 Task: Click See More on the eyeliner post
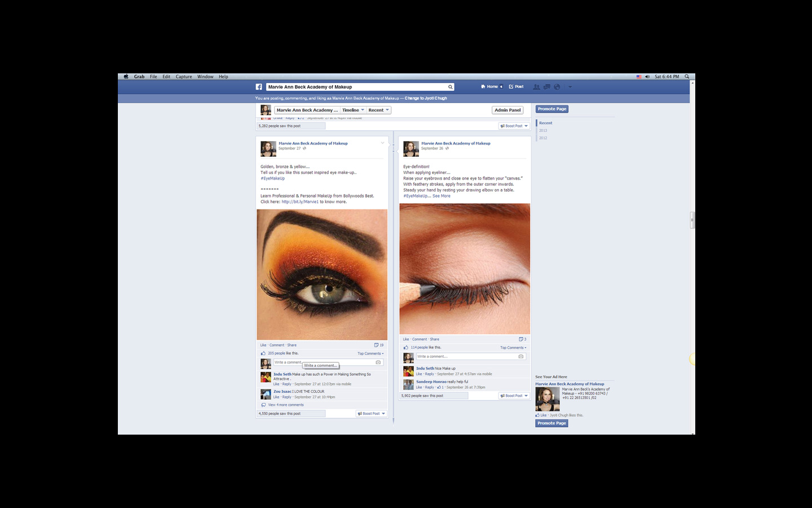click(x=442, y=196)
